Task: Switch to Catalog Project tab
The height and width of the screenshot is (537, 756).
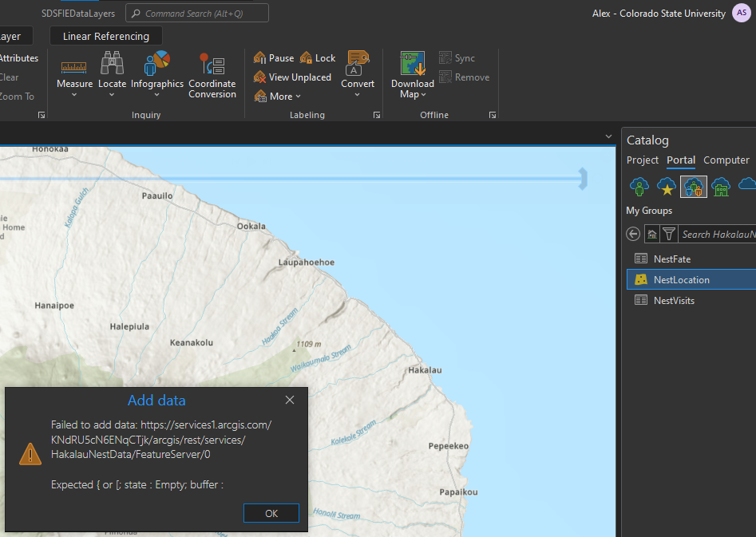Action: click(x=642, y=160)
